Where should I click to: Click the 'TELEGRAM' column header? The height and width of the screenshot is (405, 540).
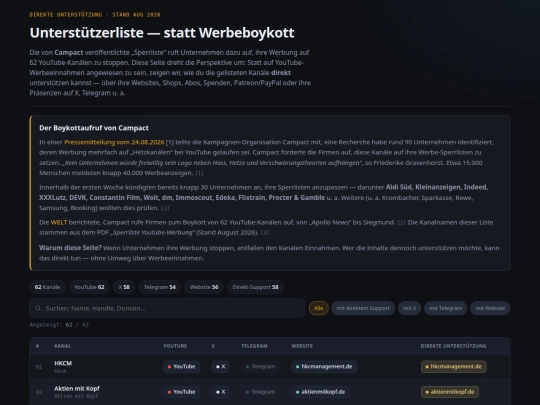tap(254, 346)
